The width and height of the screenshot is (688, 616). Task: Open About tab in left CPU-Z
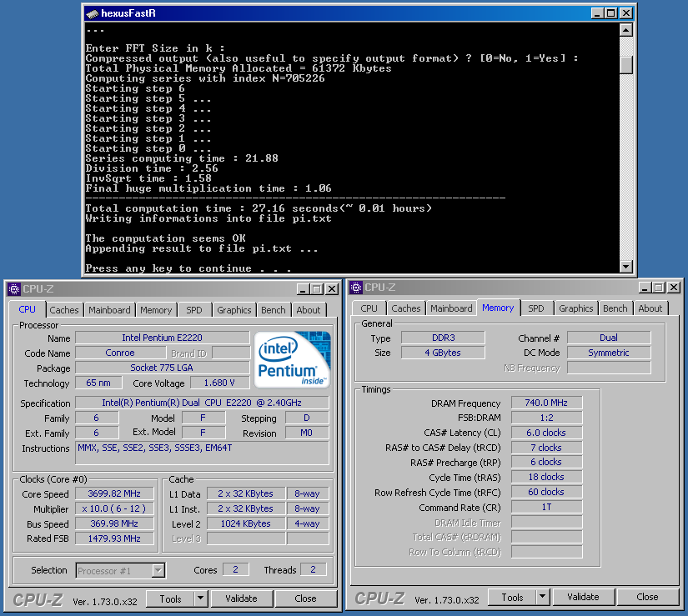point(309,310)
